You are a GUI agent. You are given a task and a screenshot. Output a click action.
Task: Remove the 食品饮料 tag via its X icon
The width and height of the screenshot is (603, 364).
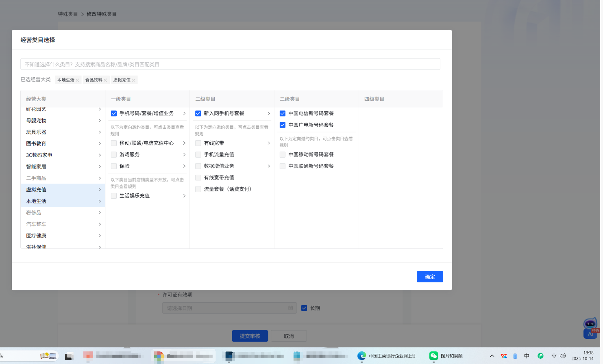[105, 80]
